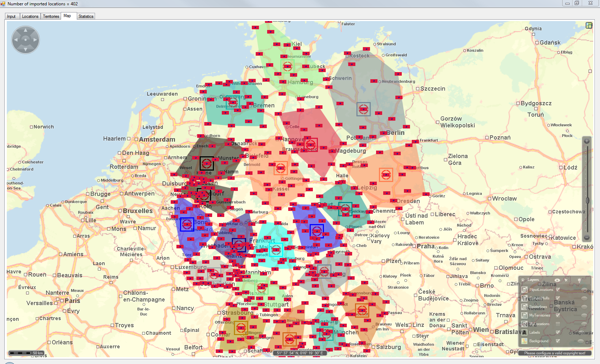Click the copyright text notice
Image resolution: width=600 pixels, height=364 pixels.
[x=555, y=353]
